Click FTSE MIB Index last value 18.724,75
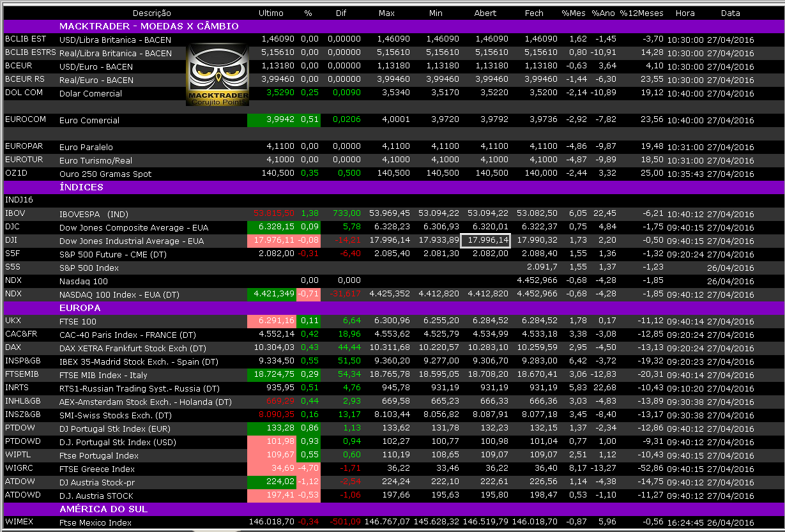This screenshot has height=532, width=785. point(272,375)
